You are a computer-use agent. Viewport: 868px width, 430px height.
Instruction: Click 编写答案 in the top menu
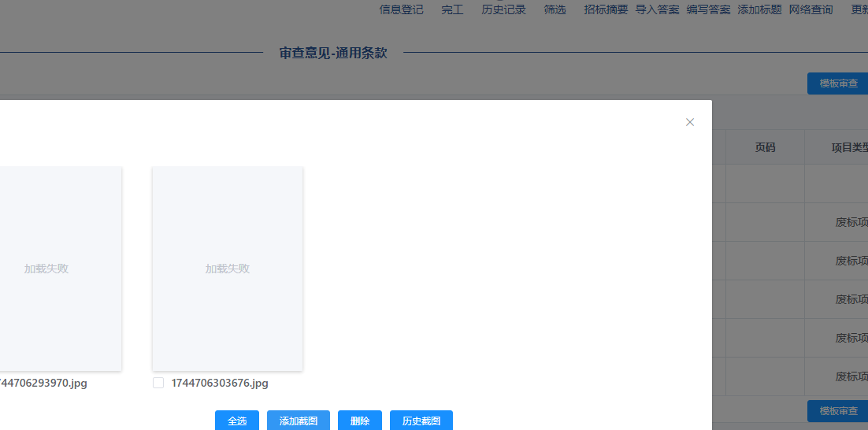click(x=709, y=9)
